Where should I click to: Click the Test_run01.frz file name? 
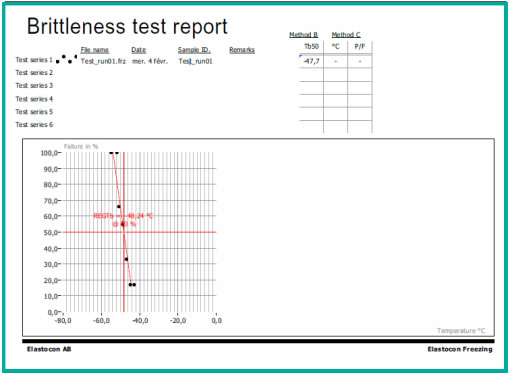pos(103,61)
